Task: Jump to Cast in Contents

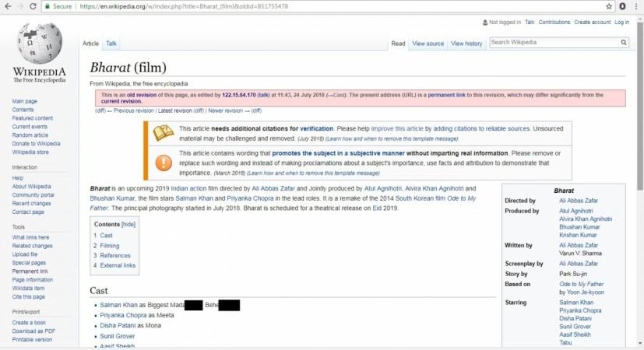Action: [x=106, y=236]
